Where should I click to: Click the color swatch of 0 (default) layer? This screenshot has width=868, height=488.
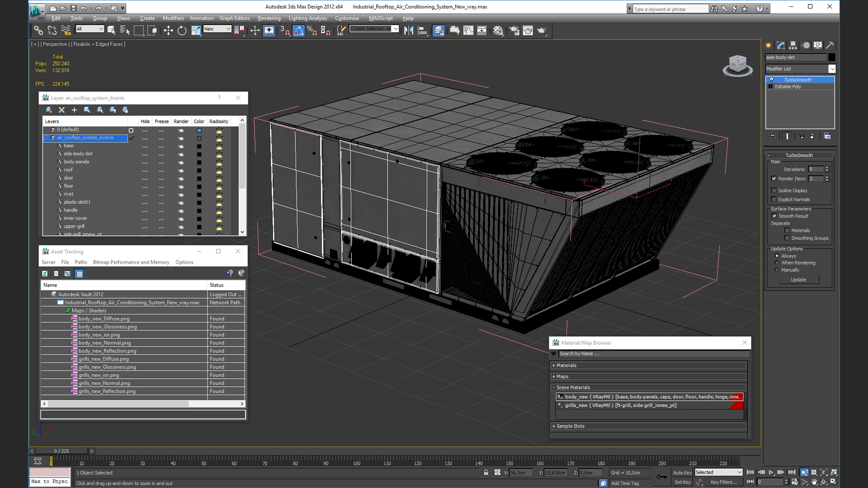pos(199,130)
